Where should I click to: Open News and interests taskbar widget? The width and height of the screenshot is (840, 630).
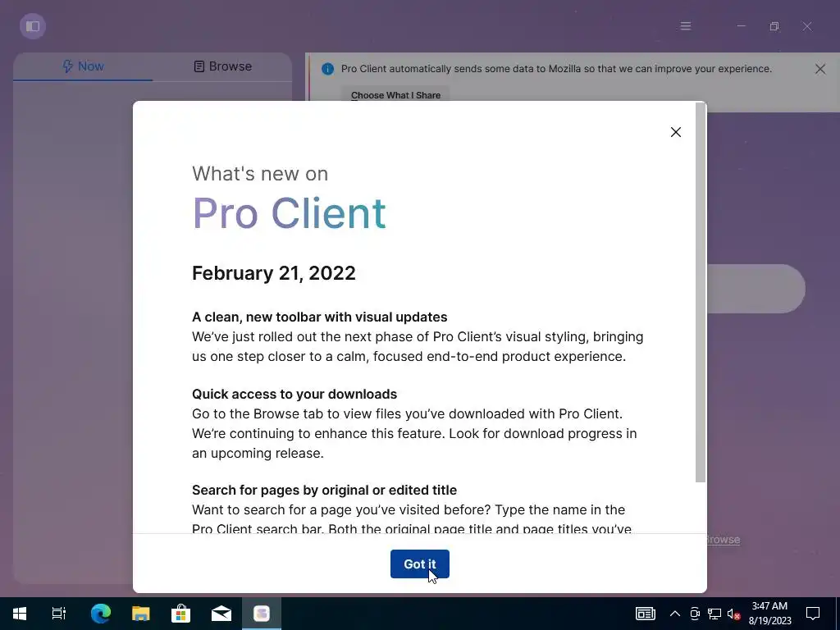[x=645, y=614]
